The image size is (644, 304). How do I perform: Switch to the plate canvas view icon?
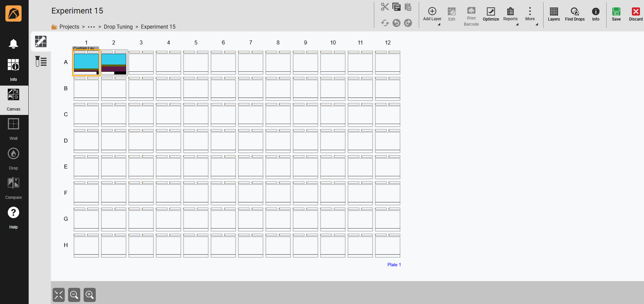coord(41,41)
